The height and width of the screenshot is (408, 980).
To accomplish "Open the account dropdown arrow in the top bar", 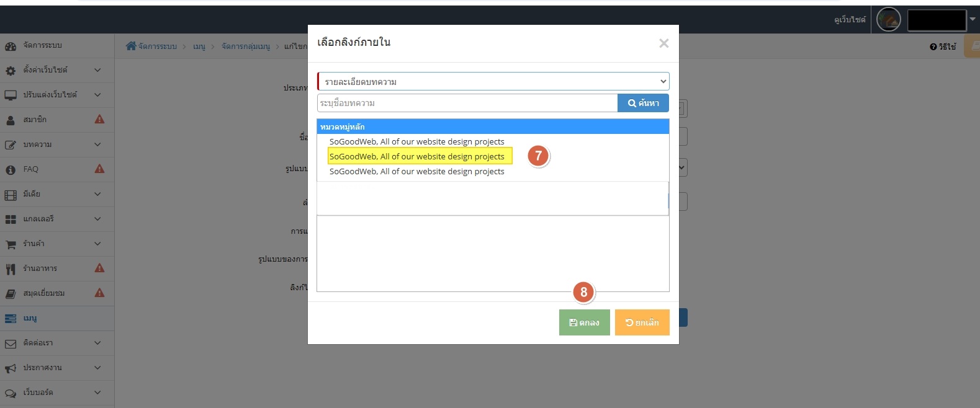I will (973, 19).
